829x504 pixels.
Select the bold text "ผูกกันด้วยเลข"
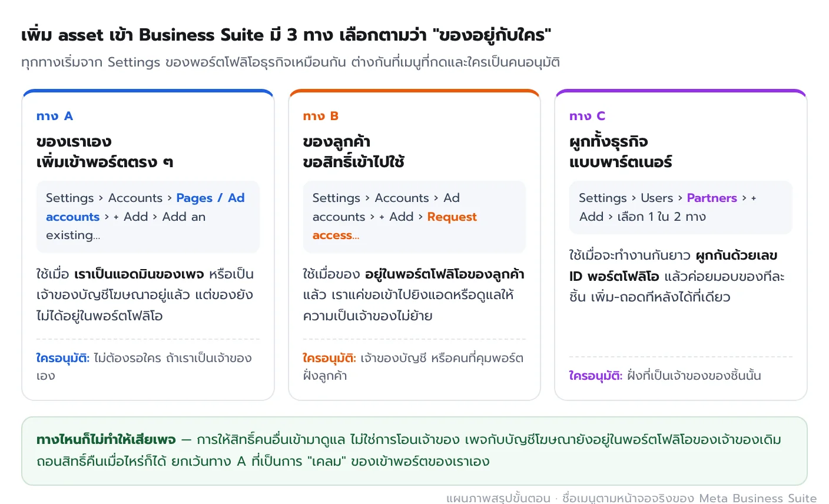click(737, 256)
